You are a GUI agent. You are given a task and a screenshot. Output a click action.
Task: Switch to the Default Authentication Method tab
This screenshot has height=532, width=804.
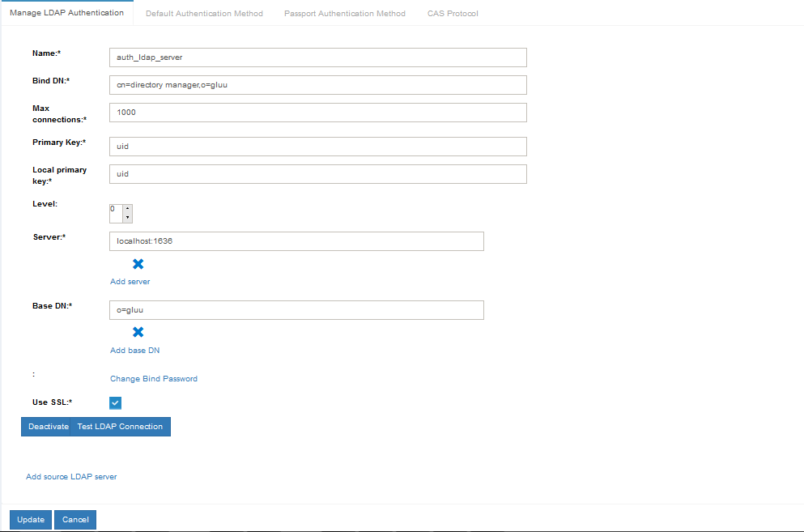[204, 13]
